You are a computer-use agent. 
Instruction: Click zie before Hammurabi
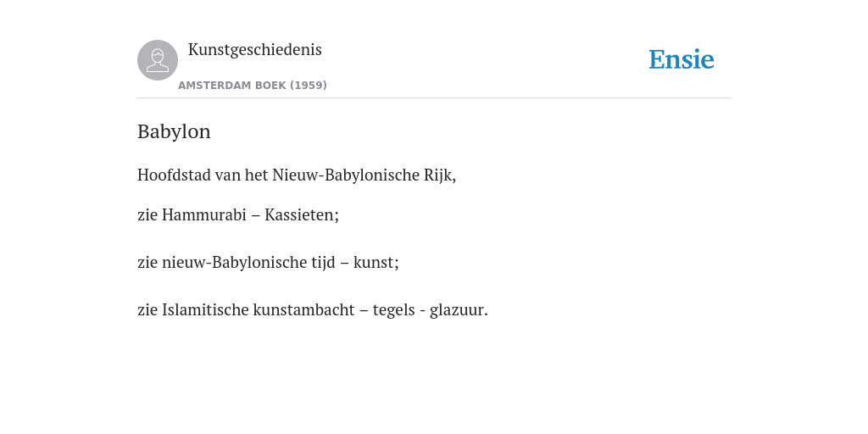point(147,214)
